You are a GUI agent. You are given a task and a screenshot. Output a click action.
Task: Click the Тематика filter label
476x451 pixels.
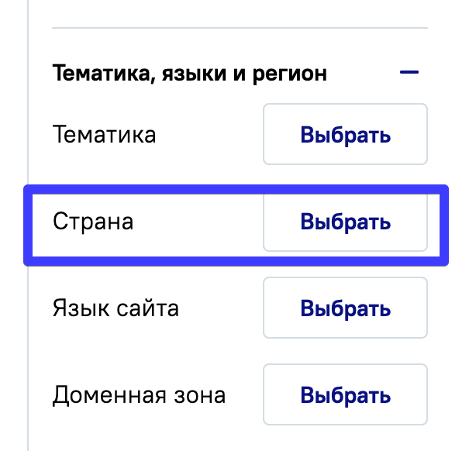tap(104, 135)
